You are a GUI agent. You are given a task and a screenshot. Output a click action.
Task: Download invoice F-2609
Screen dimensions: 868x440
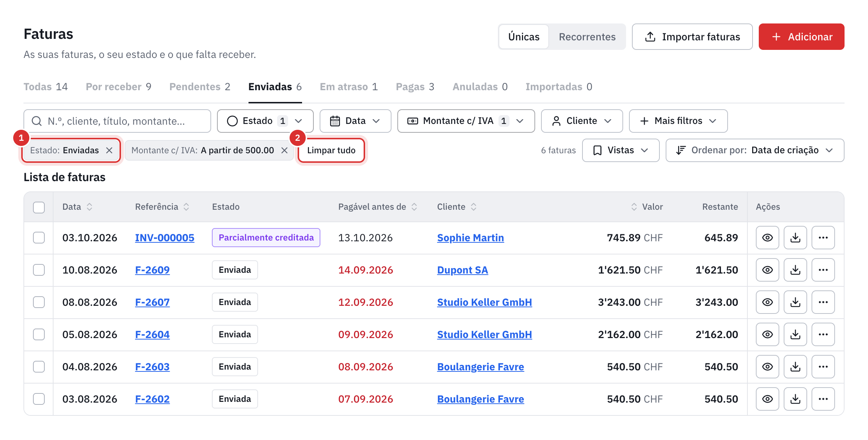(795, 270)
